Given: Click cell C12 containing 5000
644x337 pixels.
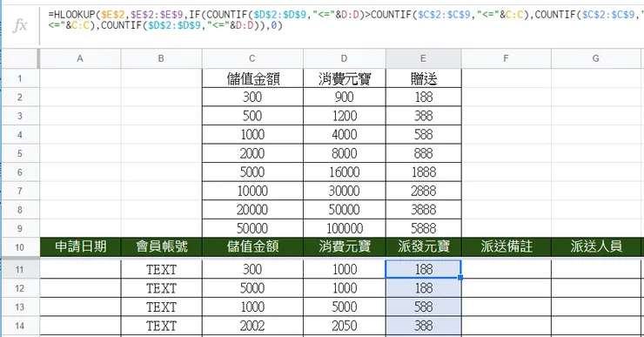Looking at the screenshot, I should pos(252,288).
